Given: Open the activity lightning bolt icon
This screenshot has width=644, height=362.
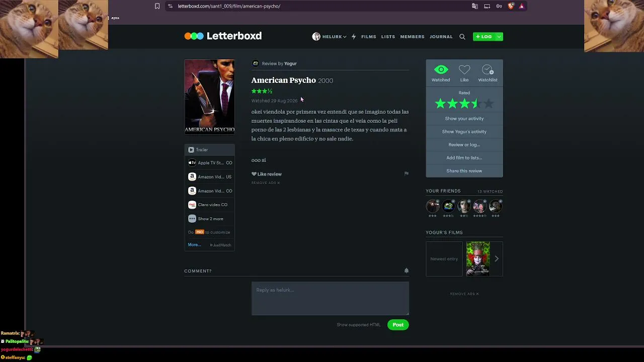Looking at the screenshot, I should point(354,37).
